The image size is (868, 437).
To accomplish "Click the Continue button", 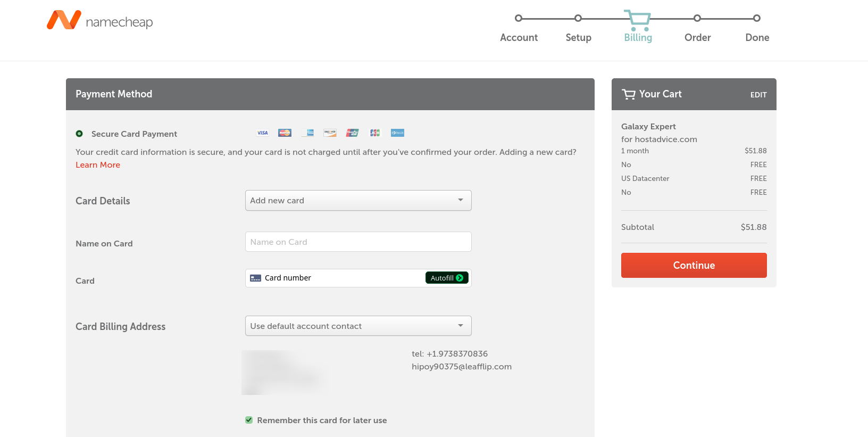I will click(x=694, y=265).
